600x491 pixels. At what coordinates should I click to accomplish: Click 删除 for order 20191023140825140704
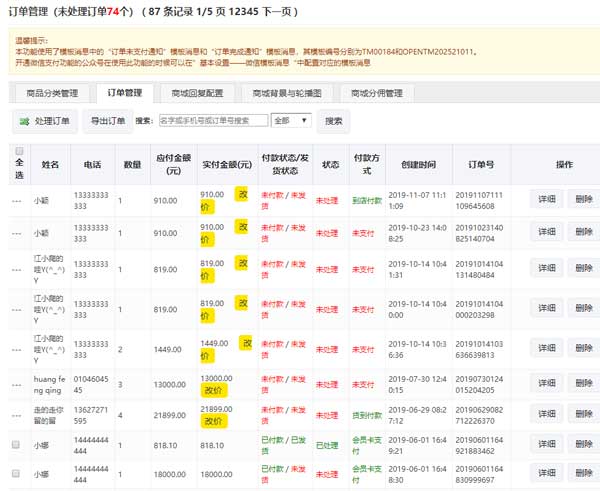click(584, 232)
